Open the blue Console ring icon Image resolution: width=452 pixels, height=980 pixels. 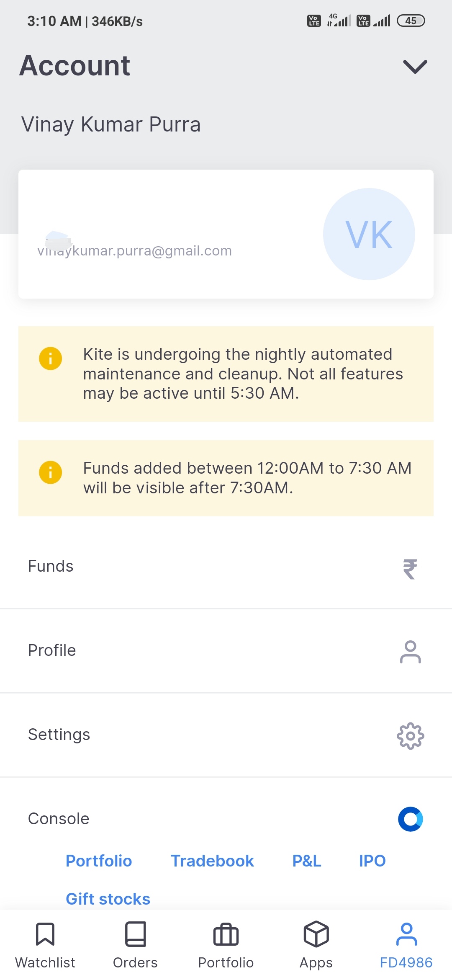(x=410, y=819)
